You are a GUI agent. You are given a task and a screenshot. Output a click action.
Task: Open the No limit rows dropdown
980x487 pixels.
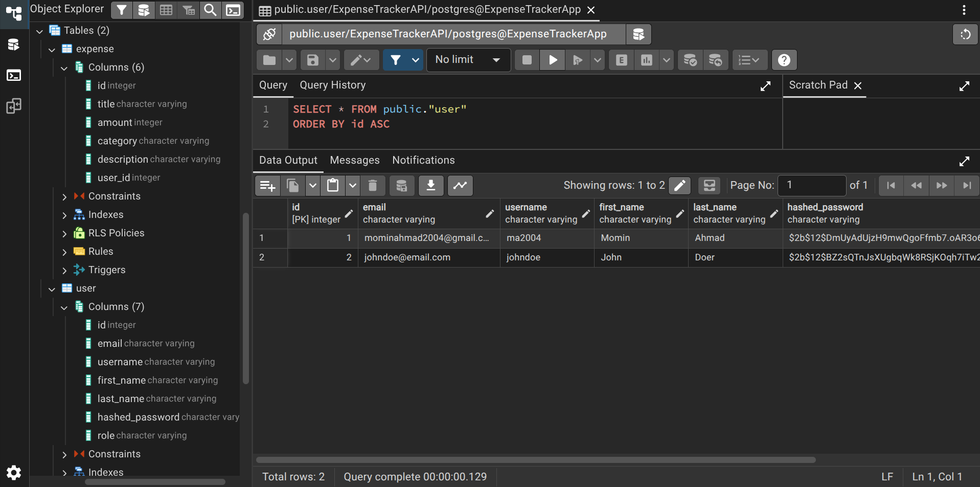[x=468, y=60]
